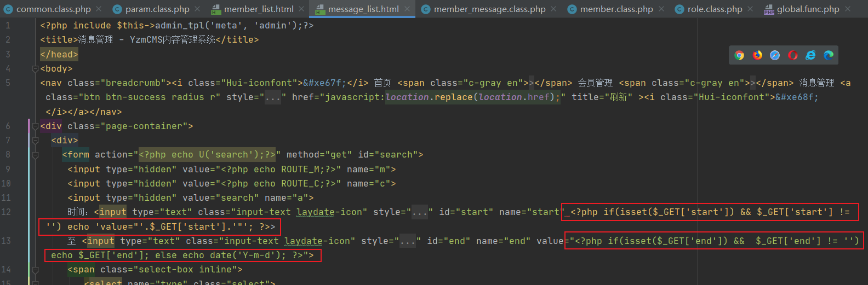Viewport: 868px width, 285px height.
Task: Expand folded style of start input
Action: tap(419, 212)
